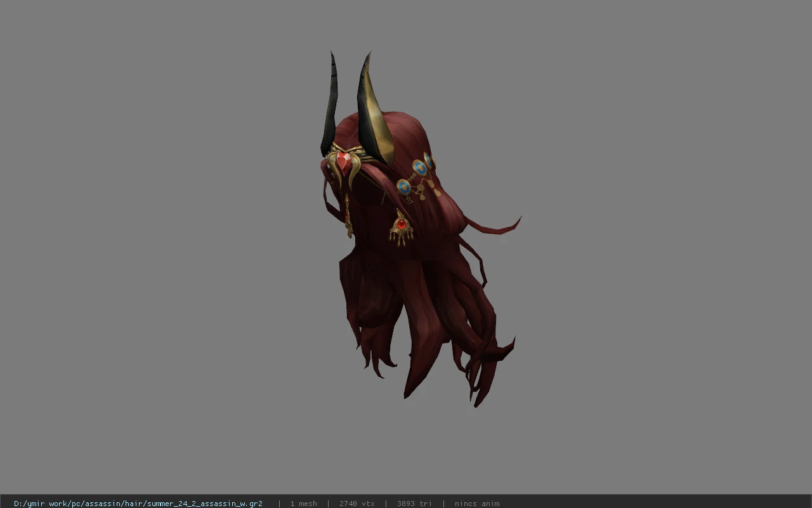Click the '1 mesh' status entry

coord(303,504)
